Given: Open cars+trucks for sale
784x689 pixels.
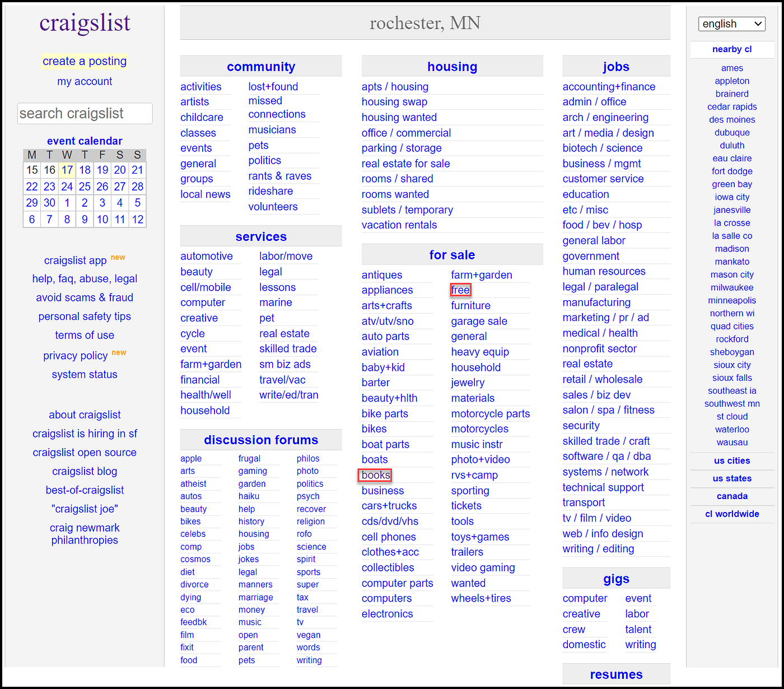Looking at the screenshot, I should pyautogui.click(x=389, y=506).
